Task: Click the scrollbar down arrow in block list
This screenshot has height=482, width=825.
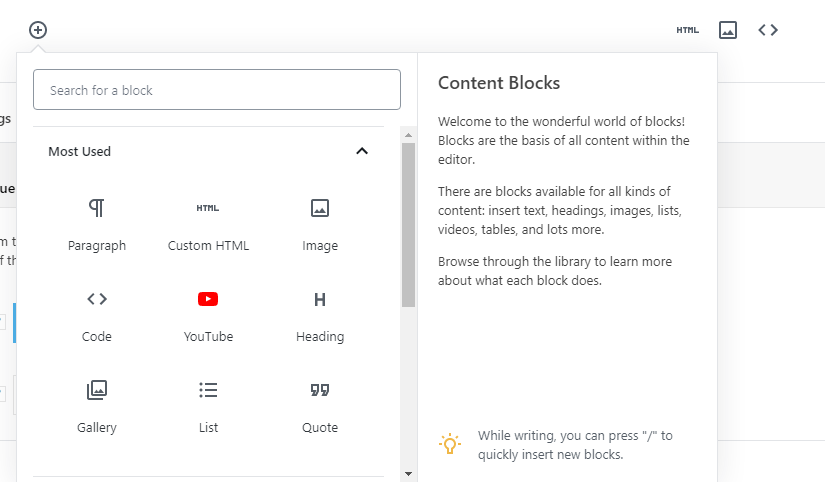Action: click(x=408, y=473)
